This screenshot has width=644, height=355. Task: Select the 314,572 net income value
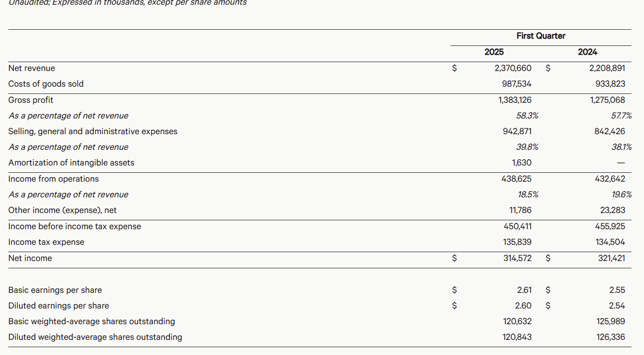517,258
